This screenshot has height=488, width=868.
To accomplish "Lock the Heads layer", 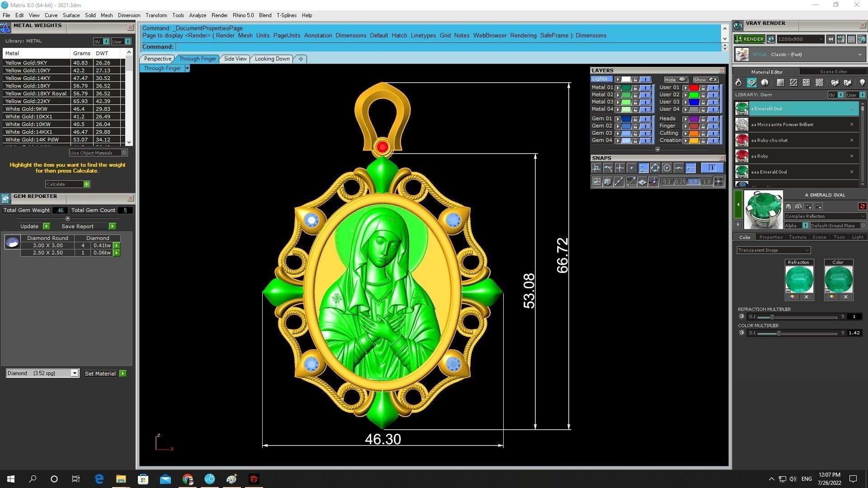I will [x=703, y=119].
